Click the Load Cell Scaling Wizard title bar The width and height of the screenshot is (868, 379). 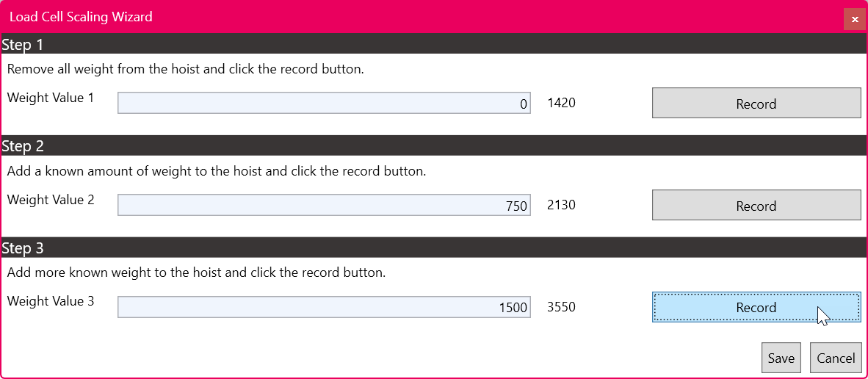[367, 17]
